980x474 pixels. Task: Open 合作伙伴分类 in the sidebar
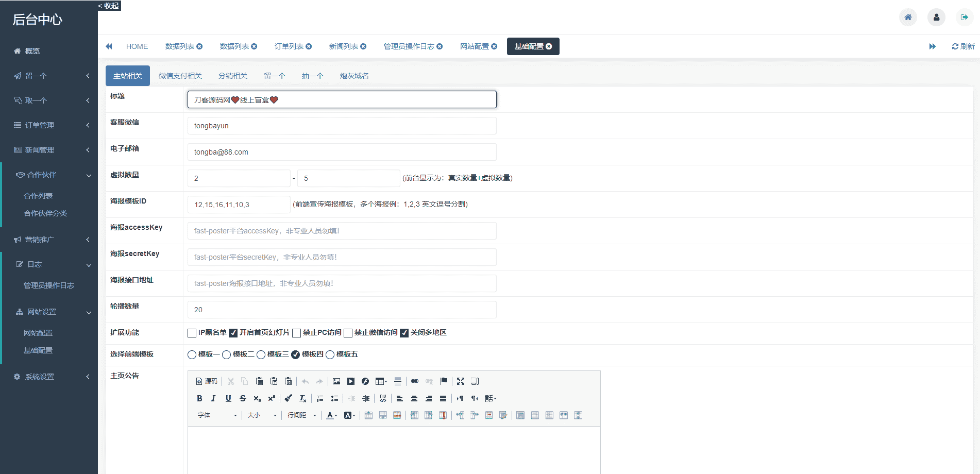click(45, 213)
